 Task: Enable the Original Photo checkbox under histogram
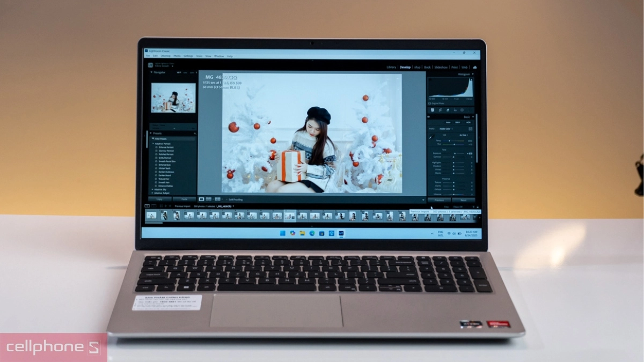tap(430, 104)
